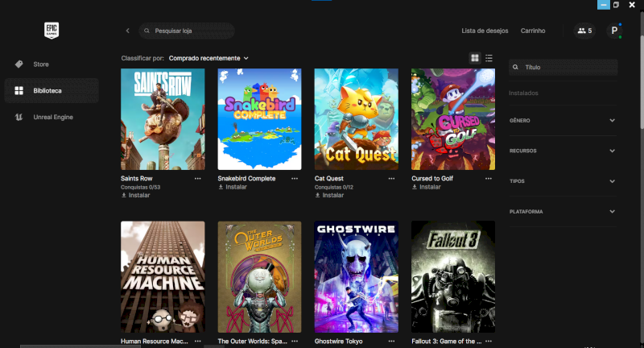
Task: Install Saints Row
Action: coord(135,195)
